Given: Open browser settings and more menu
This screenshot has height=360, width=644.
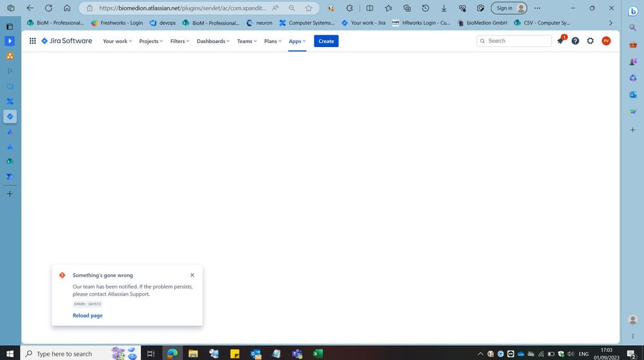Looking at the screenshot, I should pyautogui.click(x=537, y=8).
